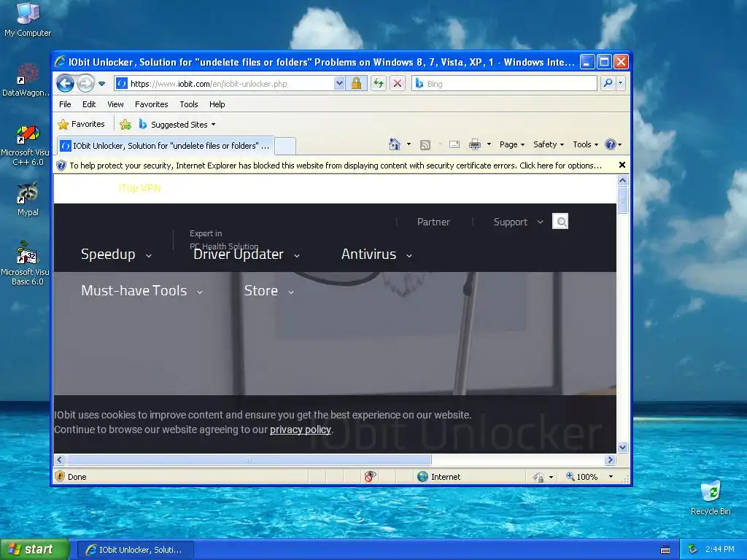Click the magnifier search button
The image size is (747, 560).
pos(608,83)
